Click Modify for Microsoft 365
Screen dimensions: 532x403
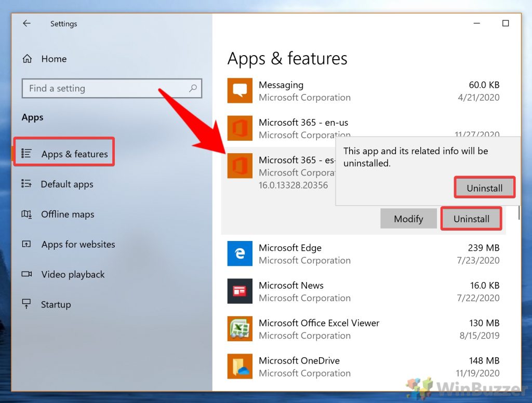coord(408,219)
